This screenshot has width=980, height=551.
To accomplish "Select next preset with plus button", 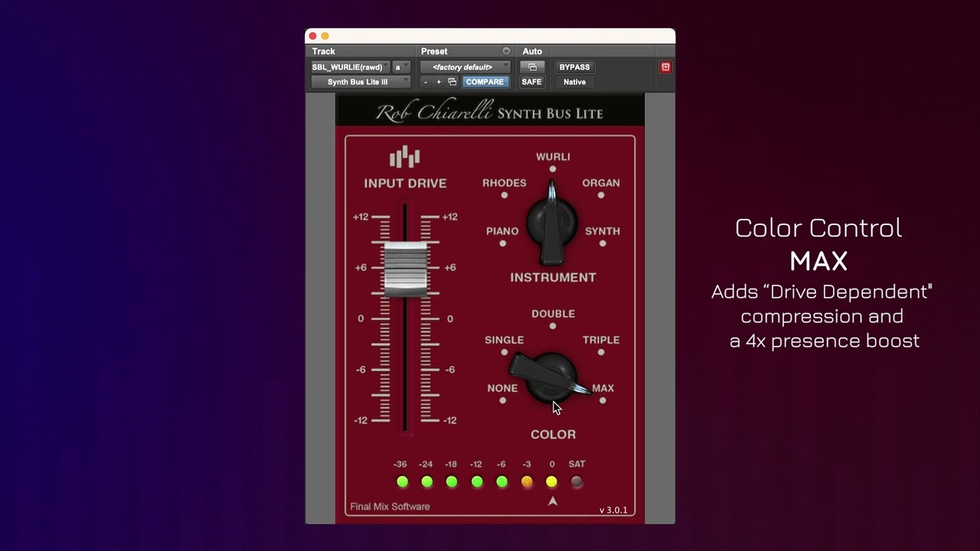I will [439, 82].
